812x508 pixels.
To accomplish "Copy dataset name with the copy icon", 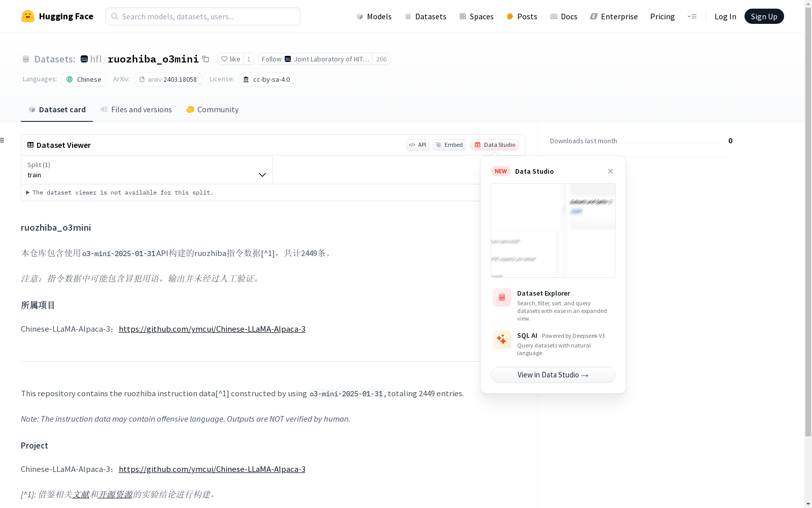I will 206,59.
